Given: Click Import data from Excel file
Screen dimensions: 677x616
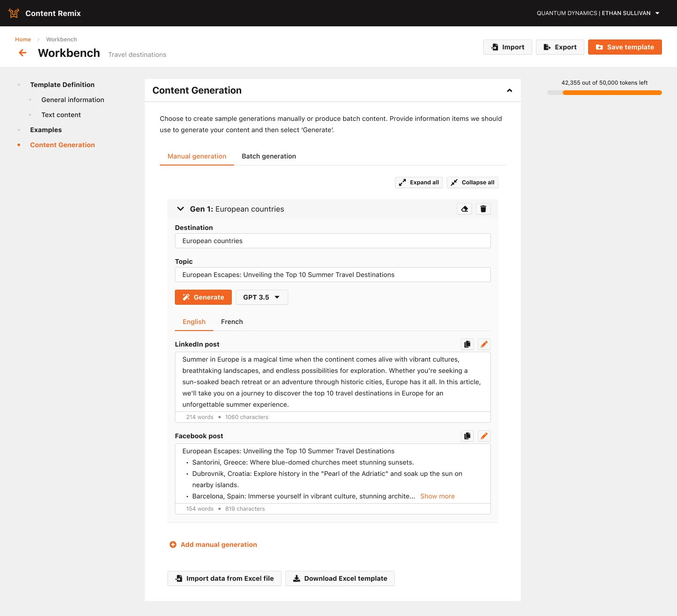Looking at the screenshot, I should point(224,578).
